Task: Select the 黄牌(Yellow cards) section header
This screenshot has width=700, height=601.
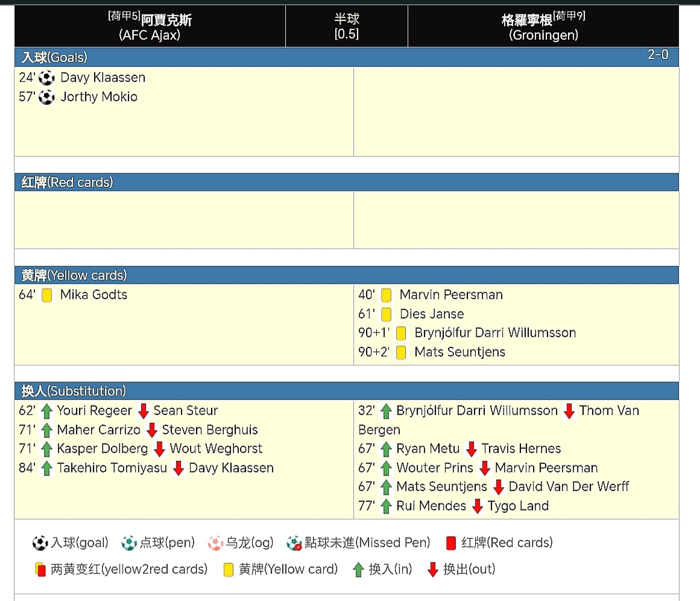Action: 347,275
